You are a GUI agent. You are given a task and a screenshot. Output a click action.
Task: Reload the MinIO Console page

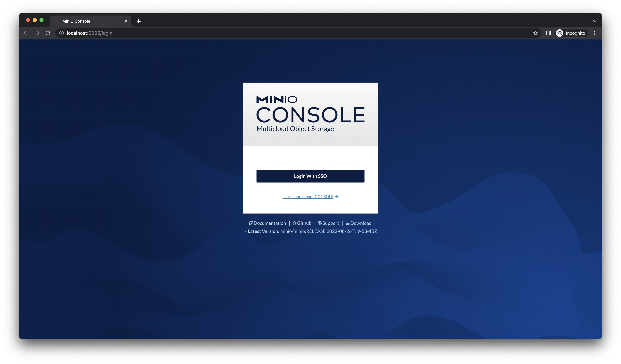48,33
